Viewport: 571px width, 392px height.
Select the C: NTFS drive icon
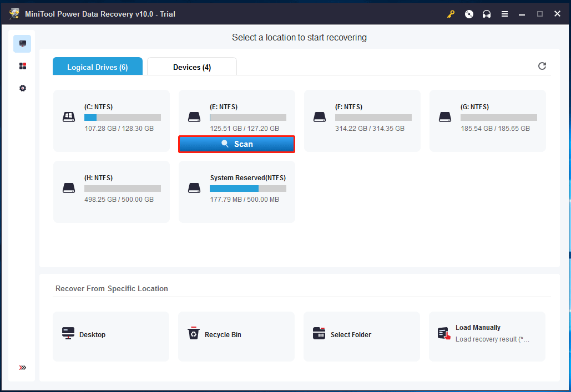point(69,117)
